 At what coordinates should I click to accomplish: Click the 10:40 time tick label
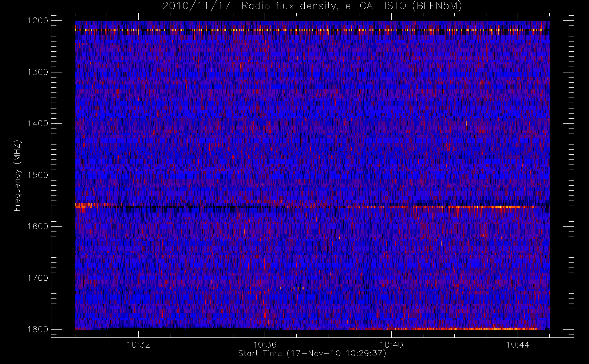(x=391, y=345)
